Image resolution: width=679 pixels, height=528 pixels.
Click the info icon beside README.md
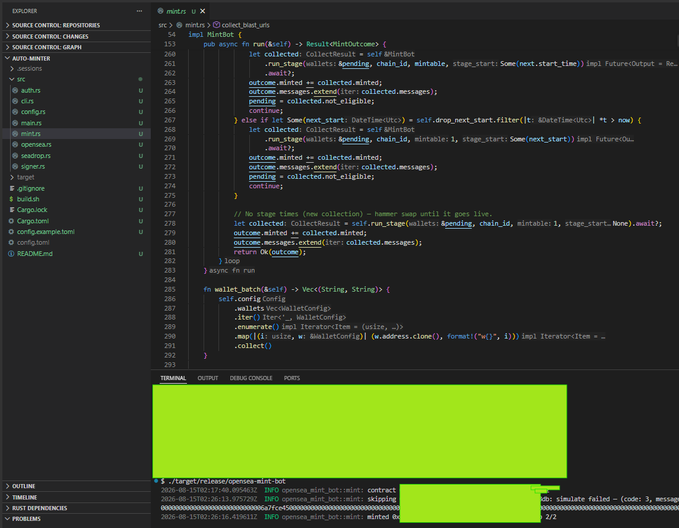point(11,254)
